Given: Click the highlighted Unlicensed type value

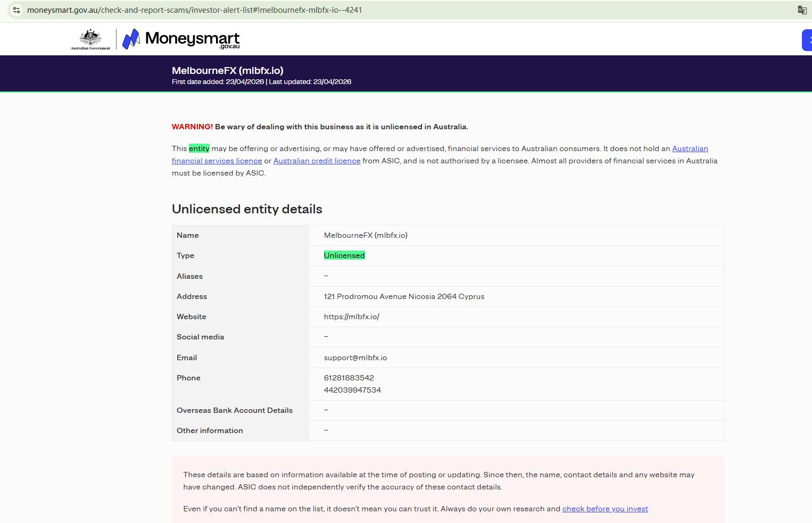Looking at the screenshot, I should tap(344, 255).
